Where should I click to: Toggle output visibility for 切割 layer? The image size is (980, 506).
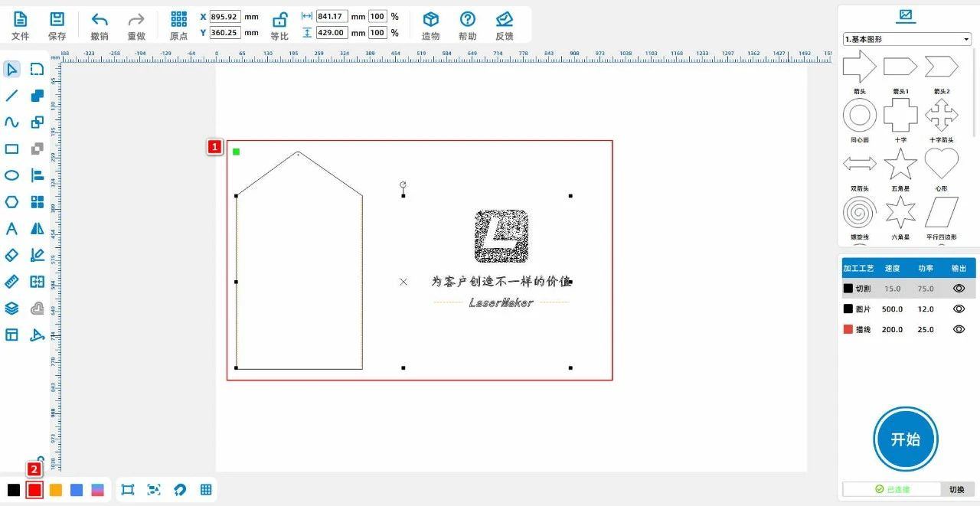(x=959, y=289)
